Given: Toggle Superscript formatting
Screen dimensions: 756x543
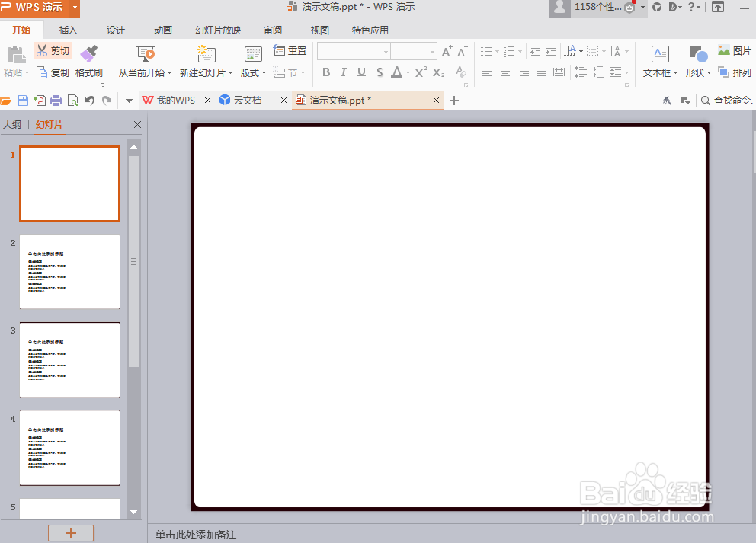Looking at the screenshot, I should tap(421, 72).
